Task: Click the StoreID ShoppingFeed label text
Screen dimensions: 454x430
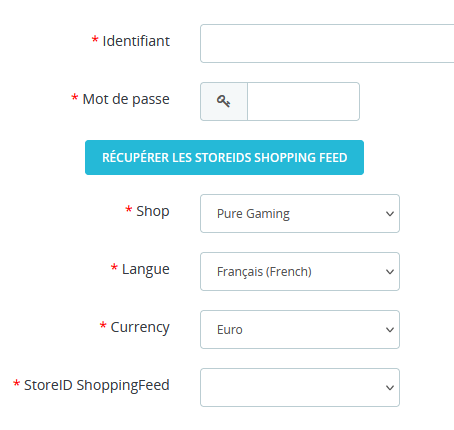Action: tap(97, 385)
